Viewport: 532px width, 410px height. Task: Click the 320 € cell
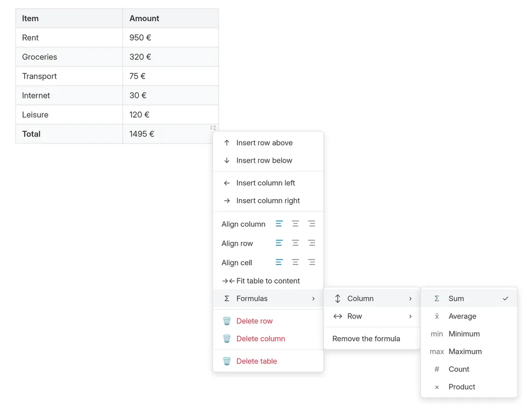tap(170, 57)
